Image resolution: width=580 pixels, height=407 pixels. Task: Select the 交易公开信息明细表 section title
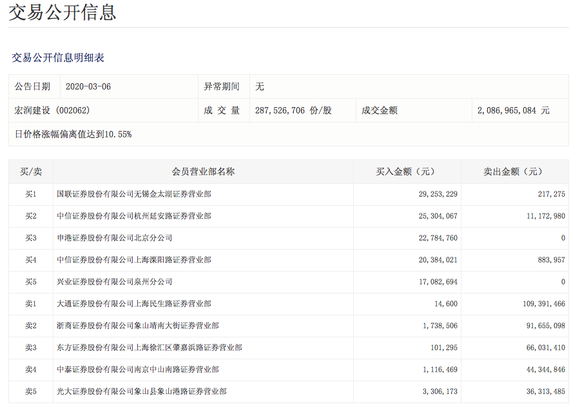(58, 58)
